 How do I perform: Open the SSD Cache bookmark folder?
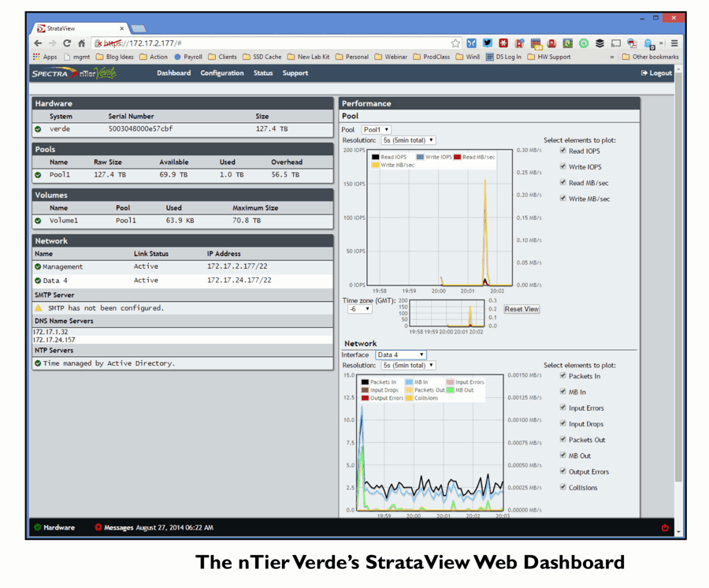click(x=262, y=57)
